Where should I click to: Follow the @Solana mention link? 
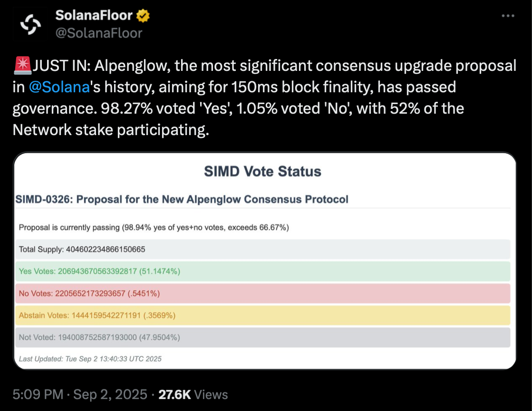pyautogui.click(x=59, y=87)
